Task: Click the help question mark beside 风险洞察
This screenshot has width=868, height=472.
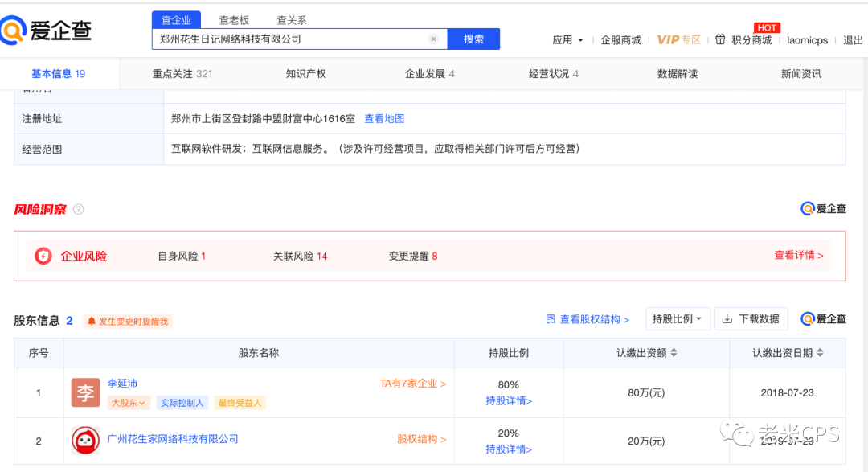Action: (x=79, y=209)
